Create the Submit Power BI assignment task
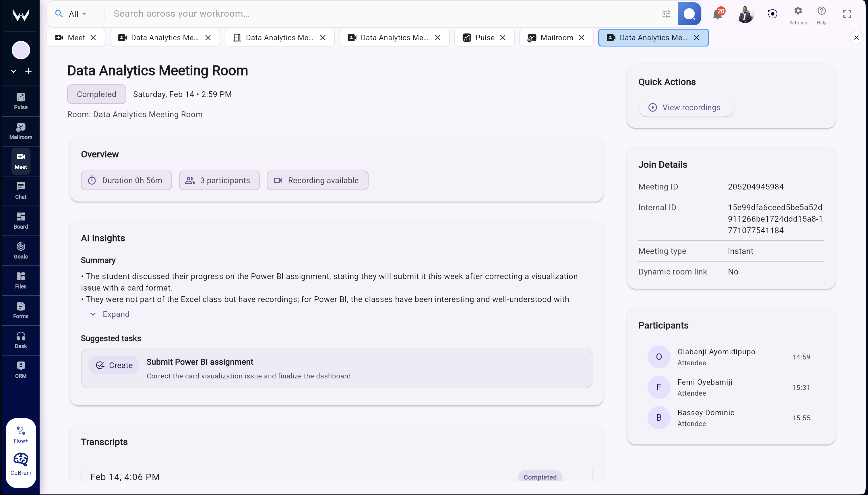 [x=114, y=365]
